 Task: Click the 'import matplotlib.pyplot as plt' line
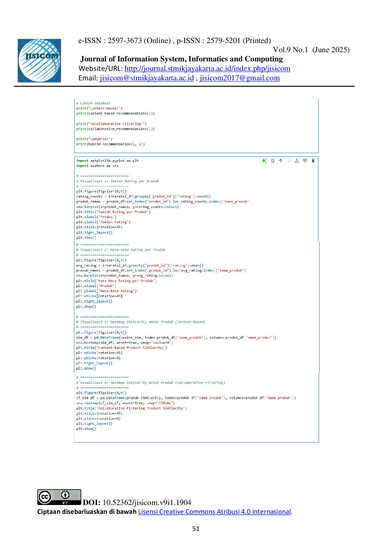107,161
